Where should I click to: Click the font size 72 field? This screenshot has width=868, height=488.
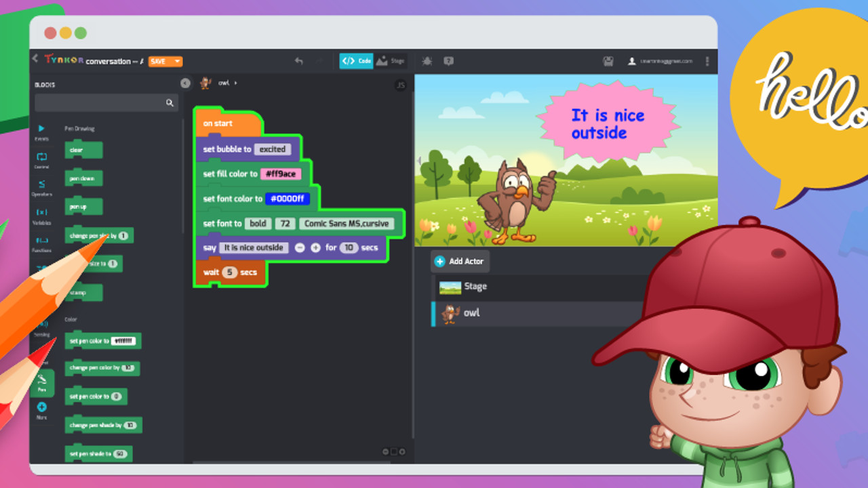point(285,224)
